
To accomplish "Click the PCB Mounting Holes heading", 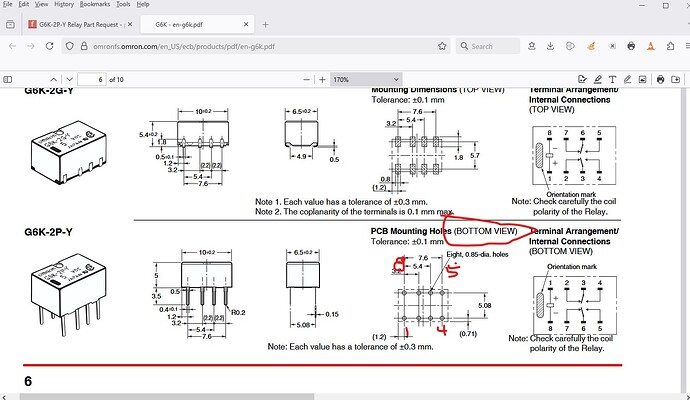I will [411, 231].
